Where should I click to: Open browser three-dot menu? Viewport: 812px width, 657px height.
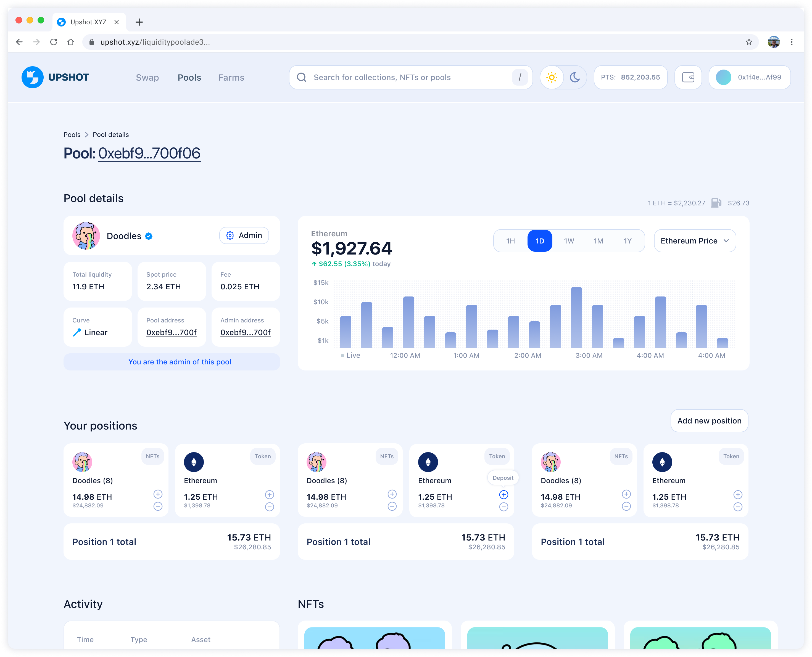tap(792, 42)
